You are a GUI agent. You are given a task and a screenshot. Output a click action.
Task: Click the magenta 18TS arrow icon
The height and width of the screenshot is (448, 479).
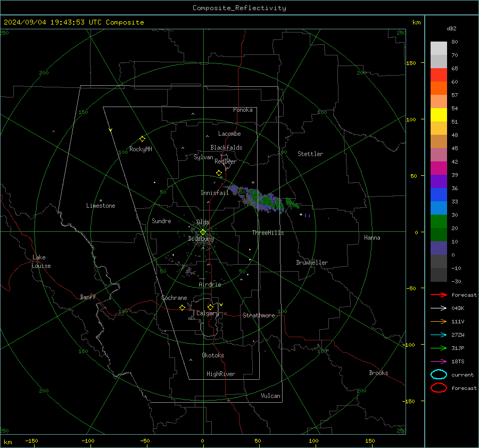pyautogui.click(x=439, y=362)
